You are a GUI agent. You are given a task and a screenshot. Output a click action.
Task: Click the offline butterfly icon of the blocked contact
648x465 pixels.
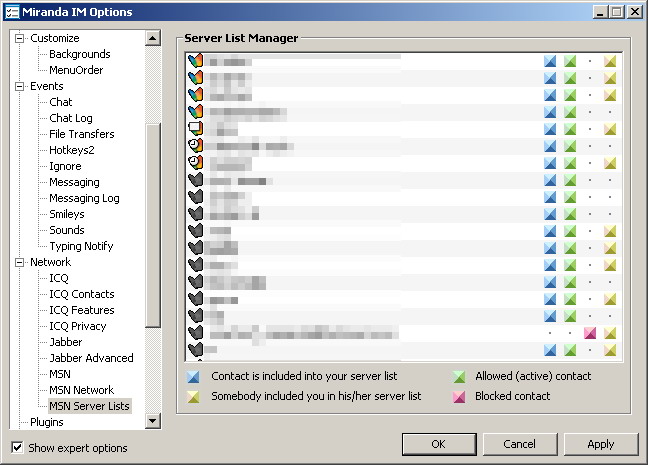(196, 332)
